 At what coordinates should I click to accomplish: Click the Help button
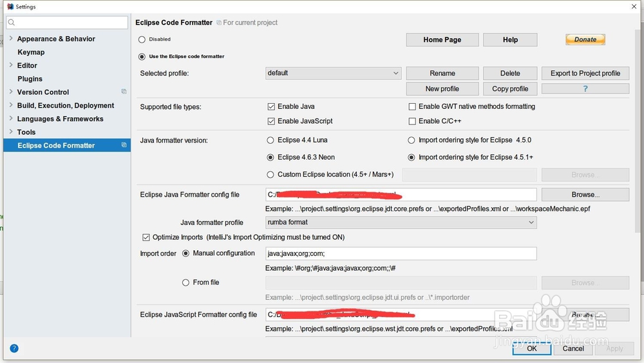coord(510,39)
